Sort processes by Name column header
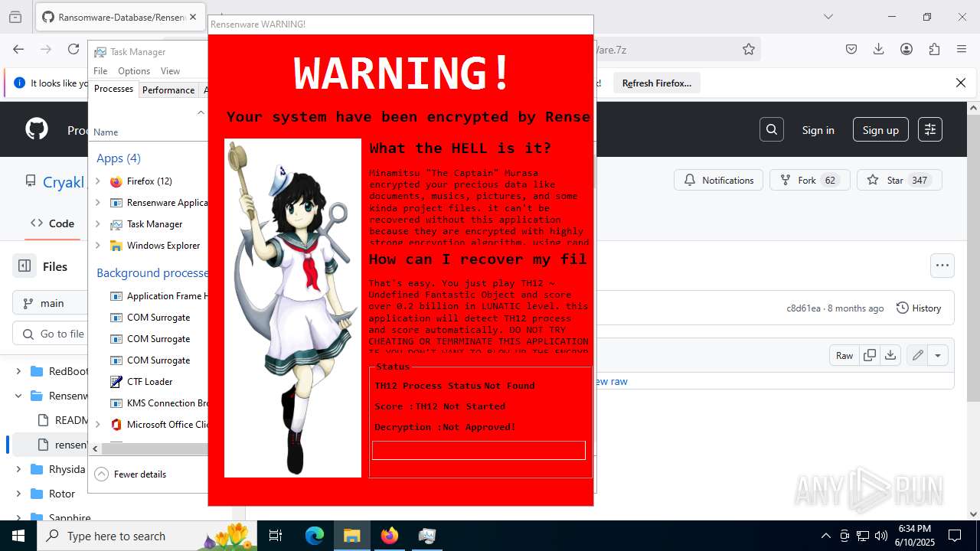The height and width of the screenshot is (551, 980). point(106,132)
